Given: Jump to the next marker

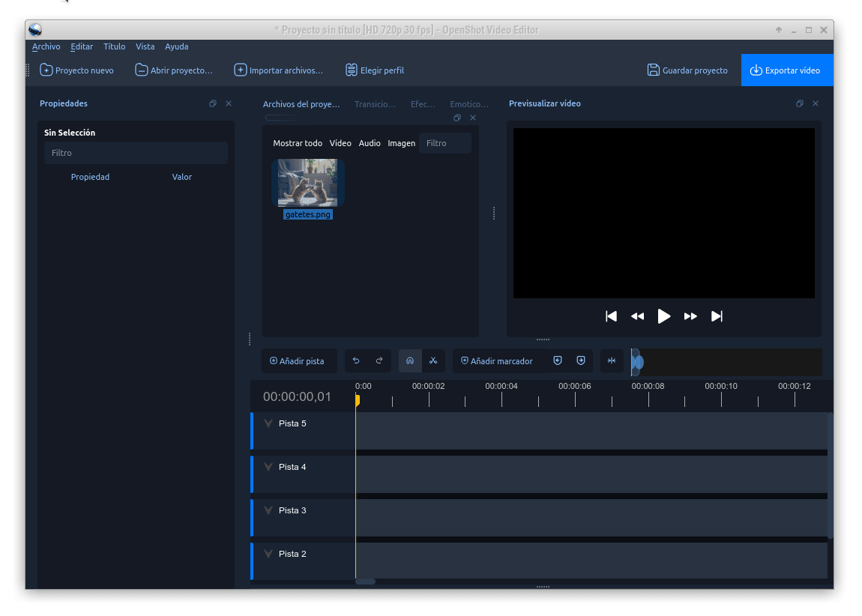Looking at the screenshot, I should coord(581,361).
